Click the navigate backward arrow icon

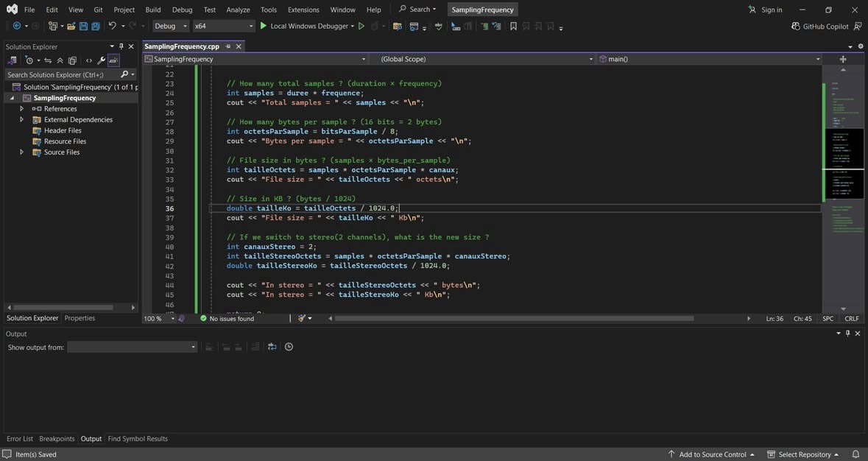17,26
